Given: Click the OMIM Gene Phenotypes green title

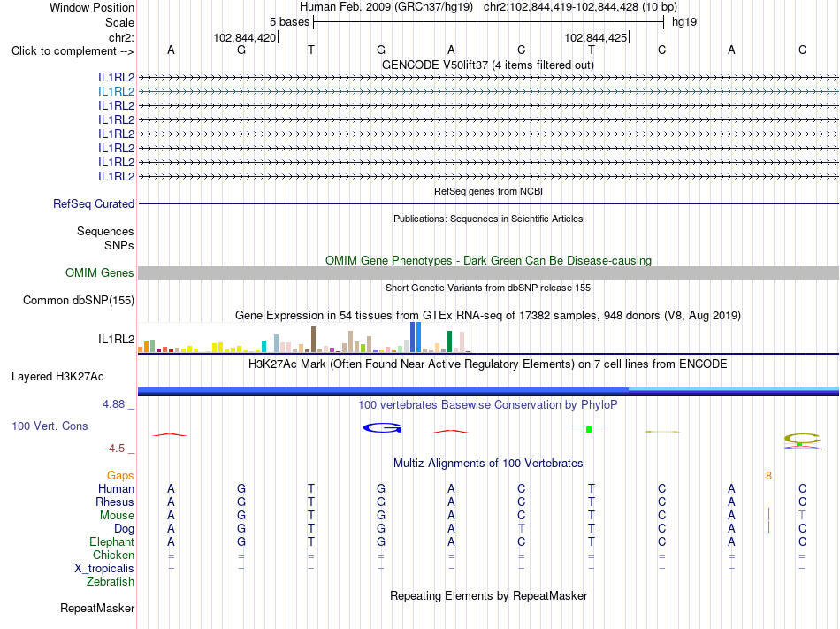Looking at the screenshot, I should tap(489, 260).
